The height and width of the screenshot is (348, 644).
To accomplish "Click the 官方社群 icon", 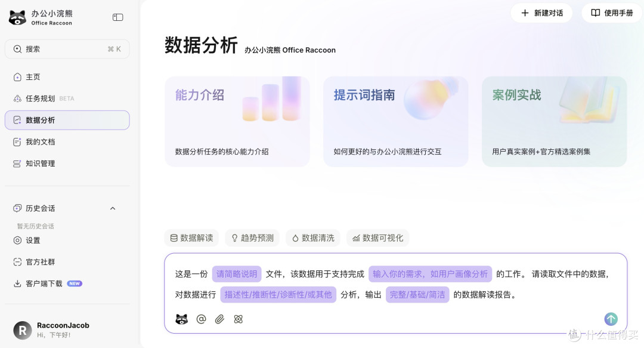I will tap(17, 262).
